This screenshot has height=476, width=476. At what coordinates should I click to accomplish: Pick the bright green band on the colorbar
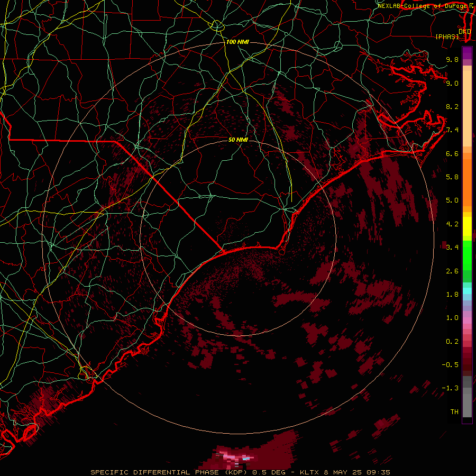click(x=467, y=255)
